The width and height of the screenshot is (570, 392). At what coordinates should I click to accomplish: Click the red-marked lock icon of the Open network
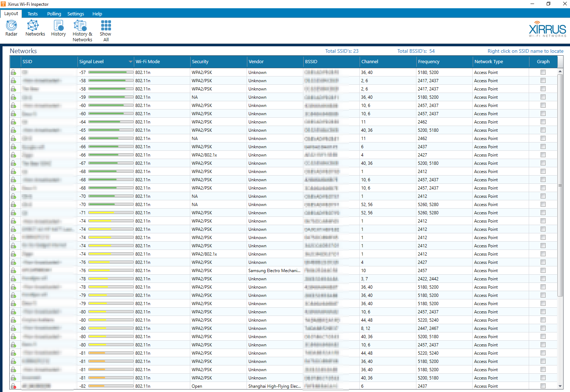click(13, 386)
